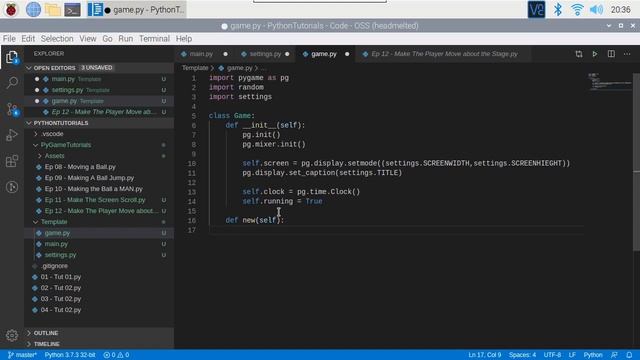Open the Run and Debug view
Viewport: 640px width, 360px height.
point(12,135)
